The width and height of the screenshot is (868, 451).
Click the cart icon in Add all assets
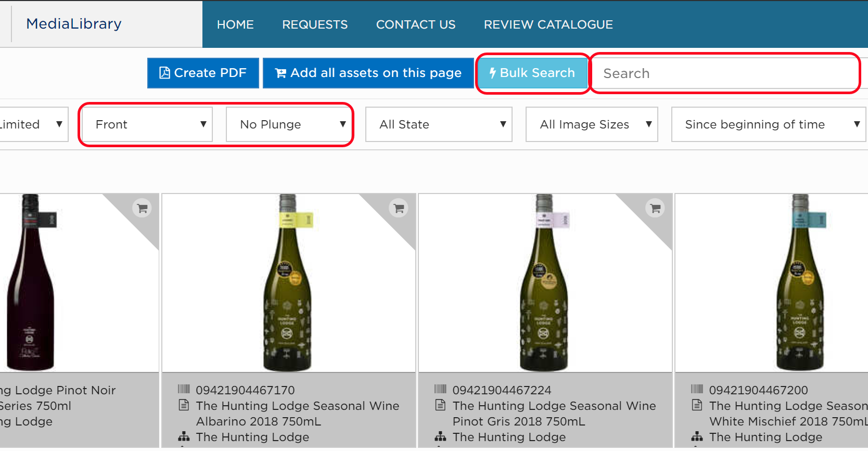pyautogui.click(x=280, y=73)
